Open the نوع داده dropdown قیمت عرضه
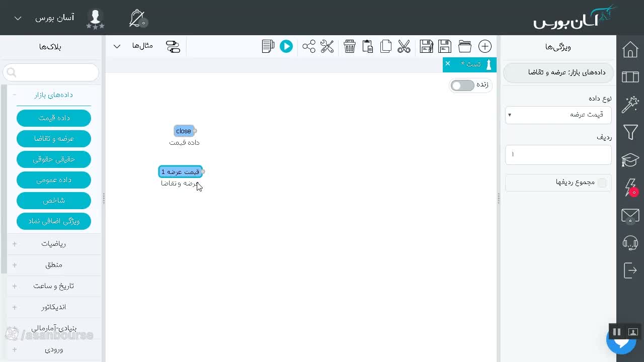This screenshot has height=362, width=644. [x=558, y=115]
